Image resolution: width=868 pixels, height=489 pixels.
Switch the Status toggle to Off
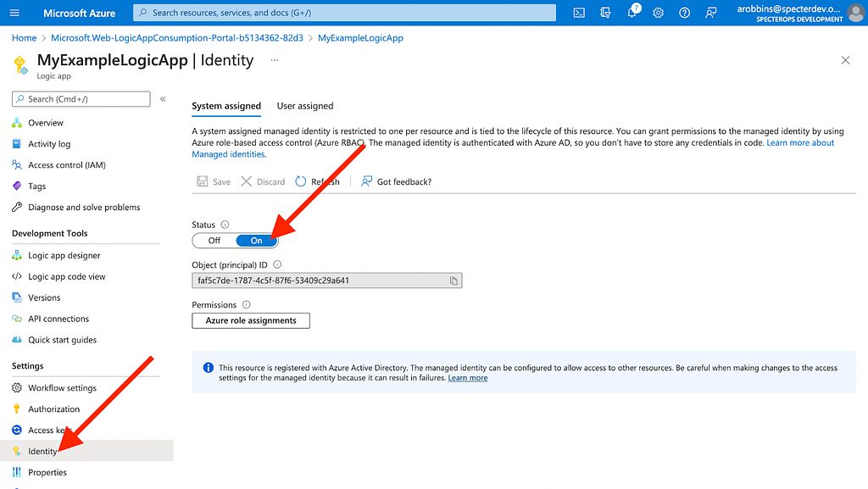click(214, 241)
